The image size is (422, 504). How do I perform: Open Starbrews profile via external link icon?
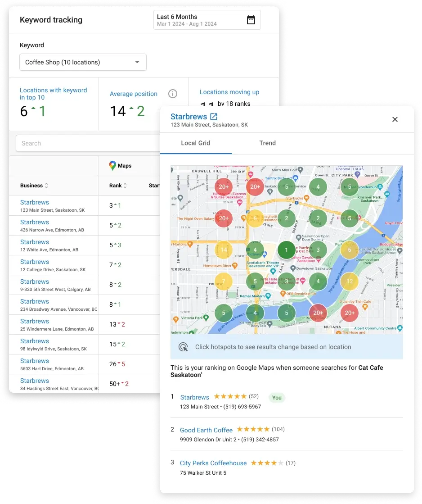click(x=215, y=116)
